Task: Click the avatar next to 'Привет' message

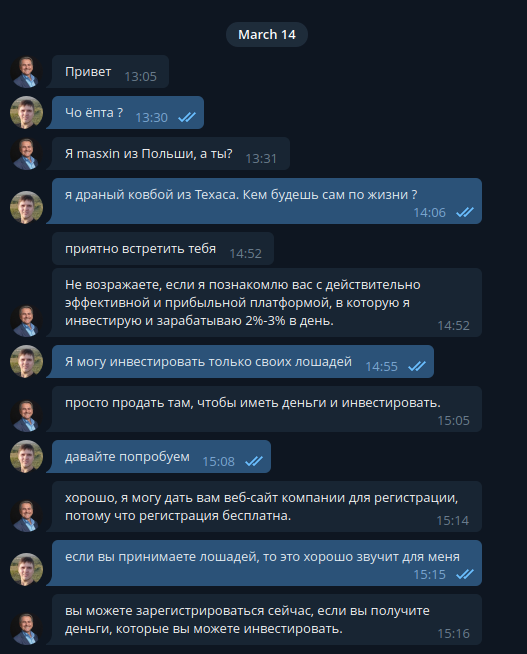Action: click(x=26, y=72)
